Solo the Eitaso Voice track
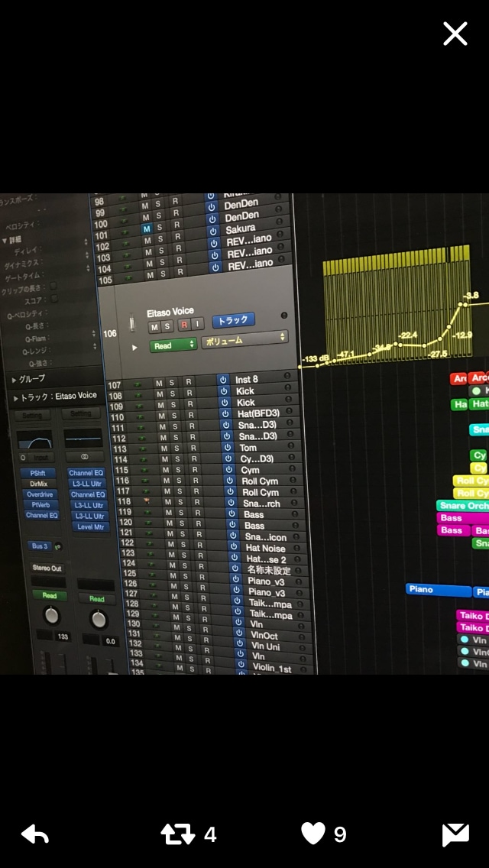489x868 pixels. [167, 326]
